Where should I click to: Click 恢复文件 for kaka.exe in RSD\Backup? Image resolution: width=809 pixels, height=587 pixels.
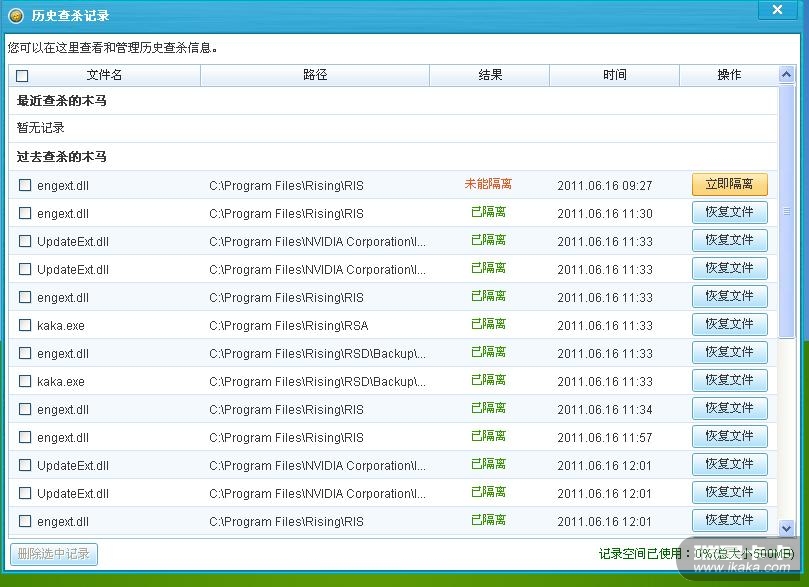click(730, 380)
